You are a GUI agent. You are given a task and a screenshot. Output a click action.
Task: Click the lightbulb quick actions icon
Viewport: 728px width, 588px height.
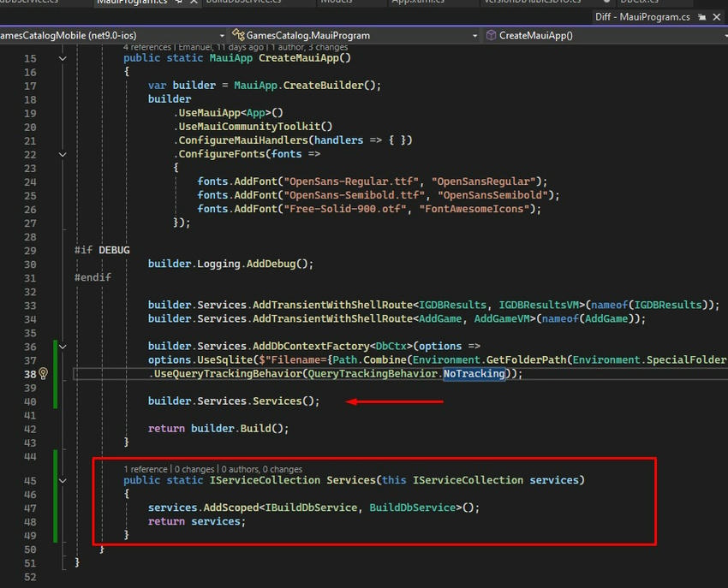[43, 374]
